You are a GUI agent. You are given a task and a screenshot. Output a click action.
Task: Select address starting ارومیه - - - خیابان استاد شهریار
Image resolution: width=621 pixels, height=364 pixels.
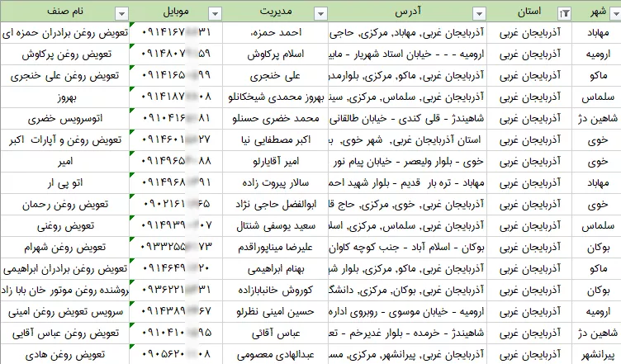point(408,54)
